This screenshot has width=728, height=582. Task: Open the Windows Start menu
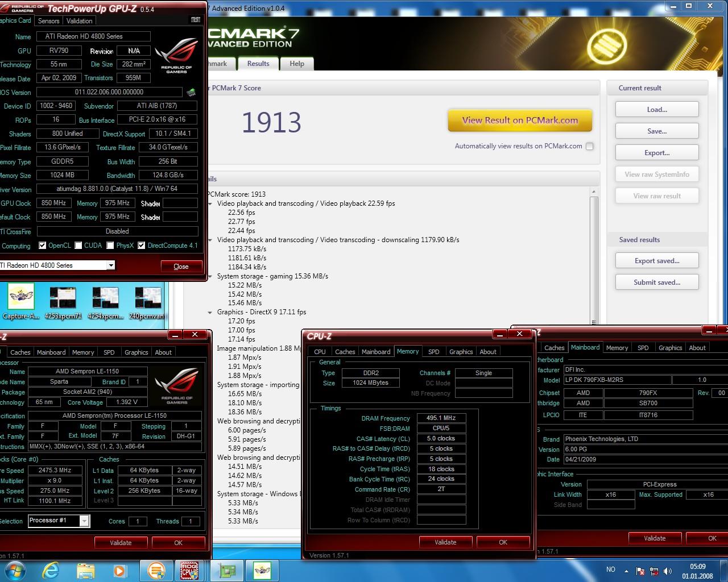15,570
